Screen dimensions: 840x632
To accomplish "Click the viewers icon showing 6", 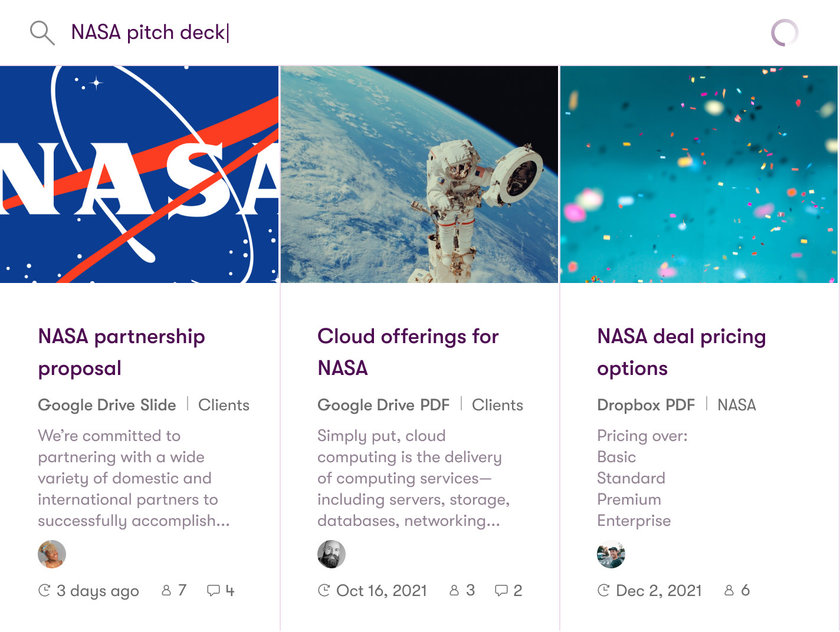I will click(x=729, y=590).
